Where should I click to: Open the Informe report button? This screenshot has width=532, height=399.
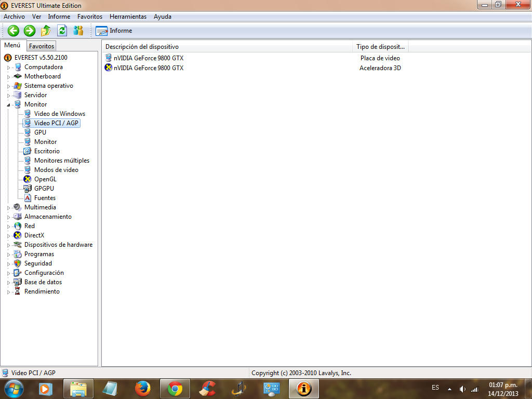114,31
